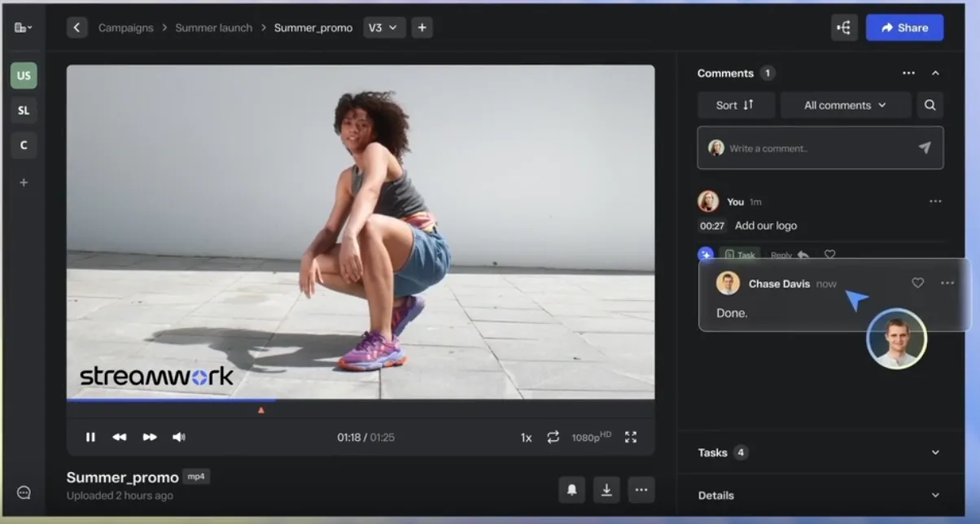Search the comments
Viewport: 980px width, 524px height.
[x=930, y=105]
